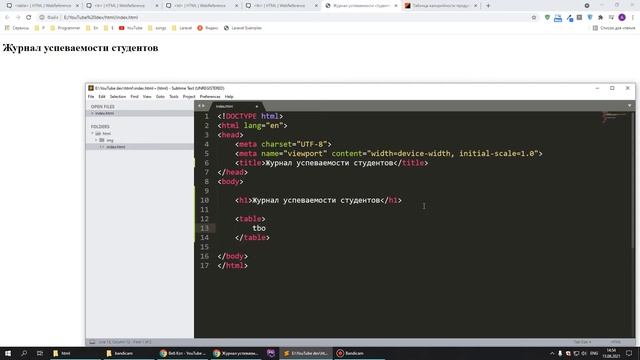The width and height of the screenshot is (640, 360).
Task: Open the Help menu in Sublime Text
Action: [229, 97]
